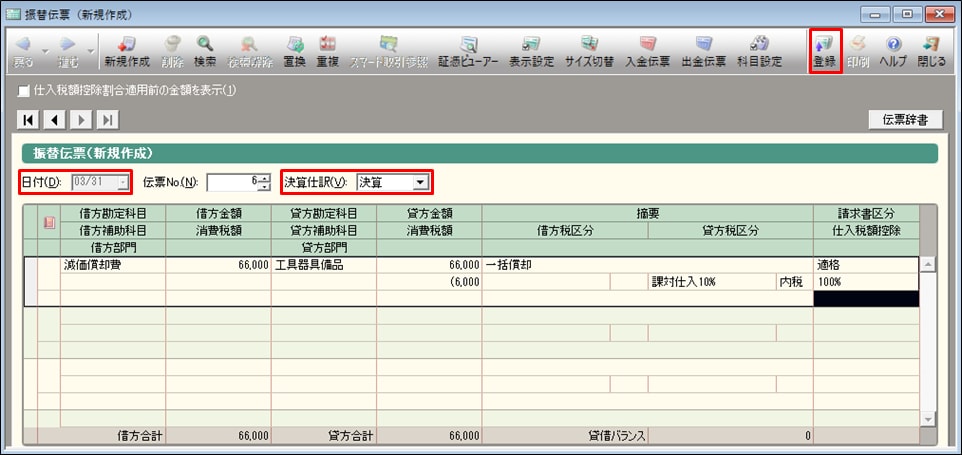Click the サイズ切替 icon

[x=589, y=52]
